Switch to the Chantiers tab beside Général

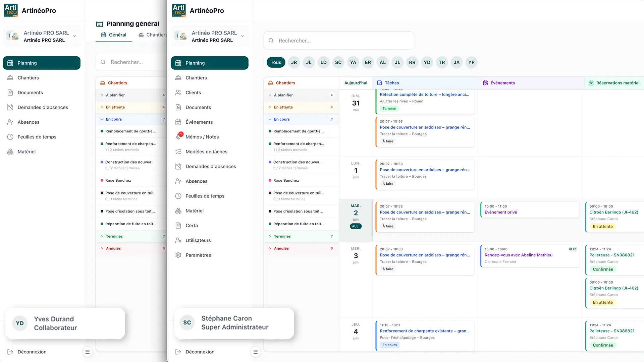153,35
